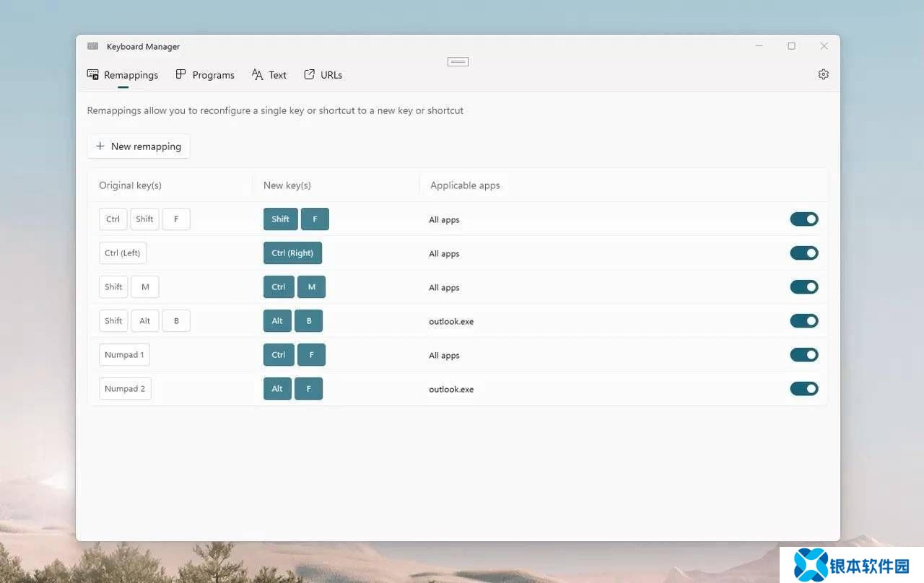Image resolution: width=924 pixels, height=583 pixels.
Task: Click the New remapping button
Action: pyautogui.click(x=139, y=146)
